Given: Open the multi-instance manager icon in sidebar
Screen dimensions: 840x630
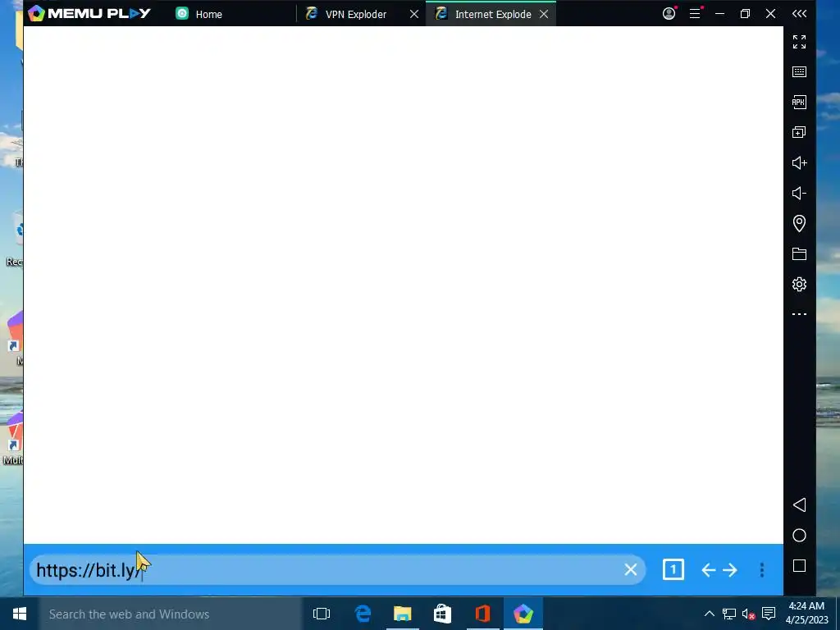Looking at the screenshot, I should click(799, 132).
